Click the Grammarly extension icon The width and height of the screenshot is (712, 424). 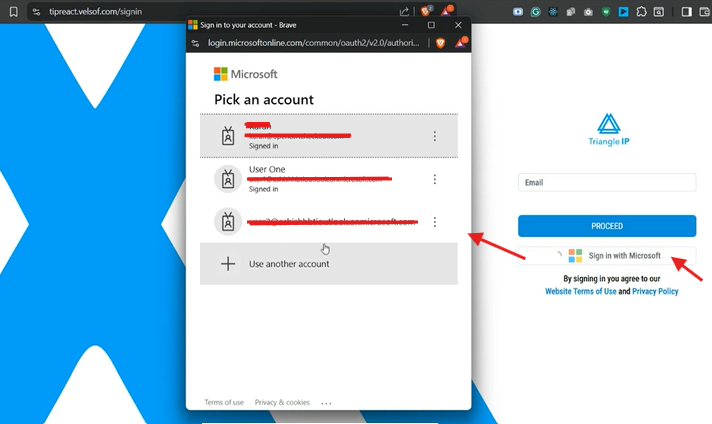click(536, 12)
